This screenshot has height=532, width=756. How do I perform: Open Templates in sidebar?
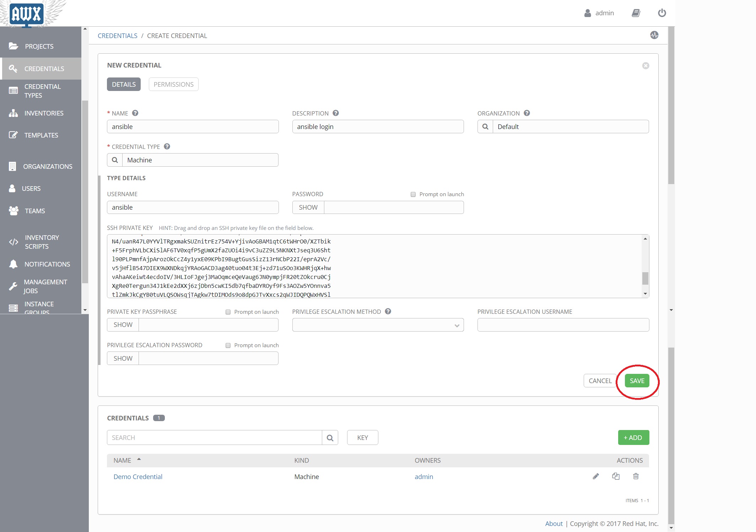pyautogui.click(x=41, y=135)
